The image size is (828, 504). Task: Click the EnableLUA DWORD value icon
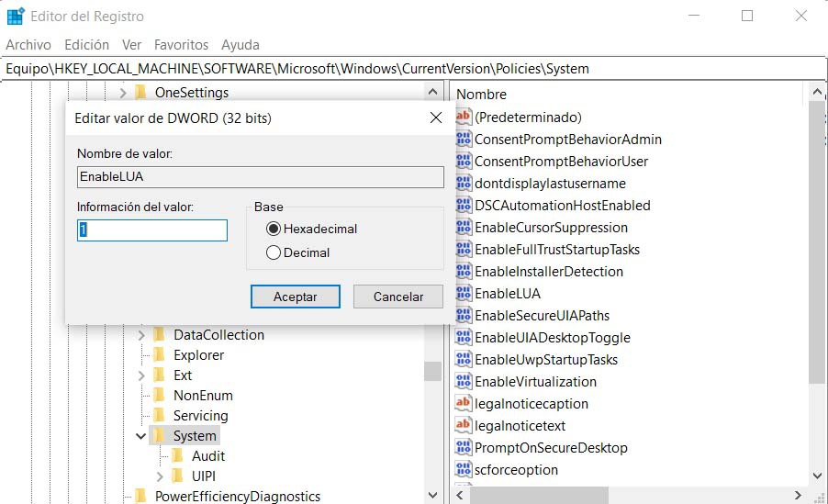(464, 294)
